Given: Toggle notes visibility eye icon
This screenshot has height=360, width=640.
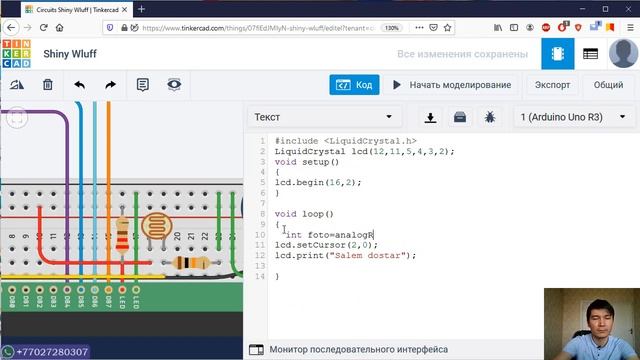Looking at the screenshot, I should point(174,84).
